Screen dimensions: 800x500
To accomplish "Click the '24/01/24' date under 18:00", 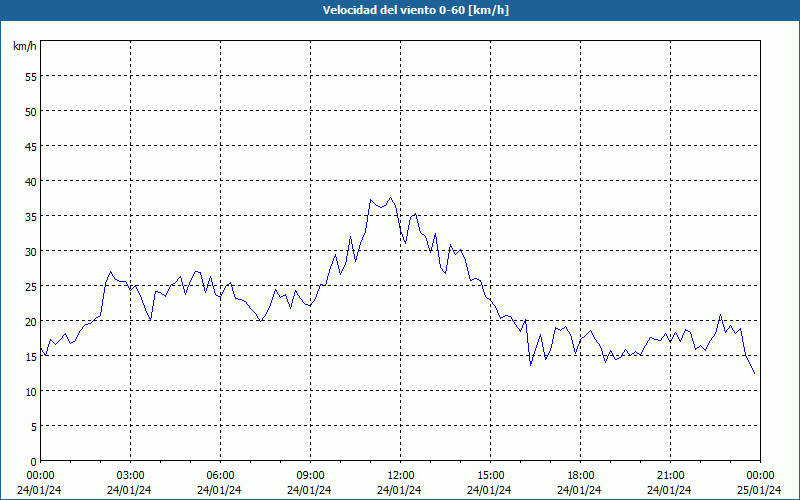I will [579, 490].
